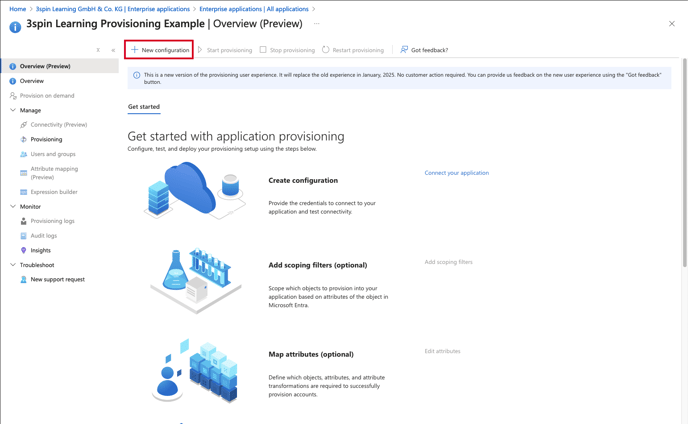This screenshot has width=688, height=424.
Task: Click the Provision on demand person icon
Action: tap(13, 96)
